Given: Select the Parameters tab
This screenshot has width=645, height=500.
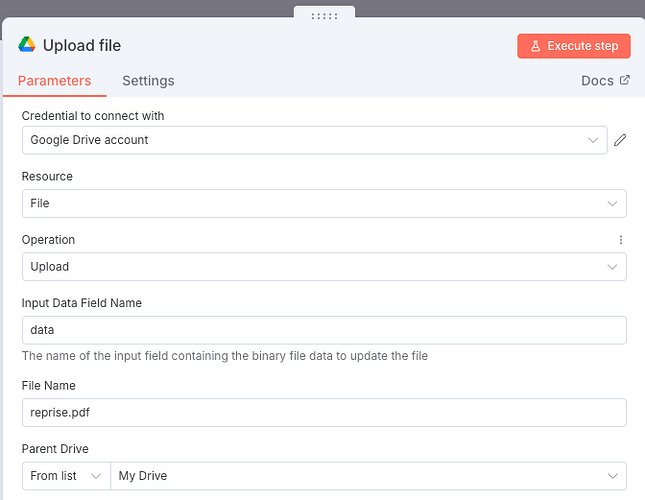Looking at the screenshot, I should coord(55,81).
